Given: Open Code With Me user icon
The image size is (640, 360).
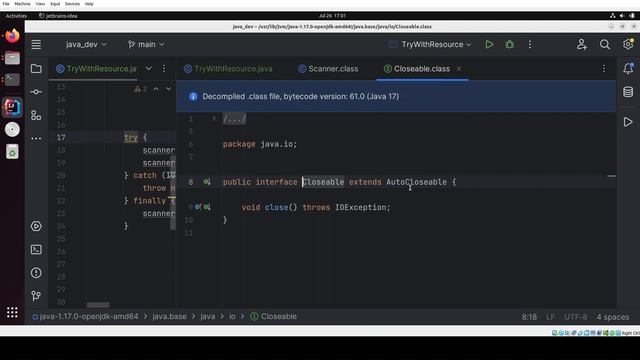Looking at the screenshot, I should pos(582,44).
